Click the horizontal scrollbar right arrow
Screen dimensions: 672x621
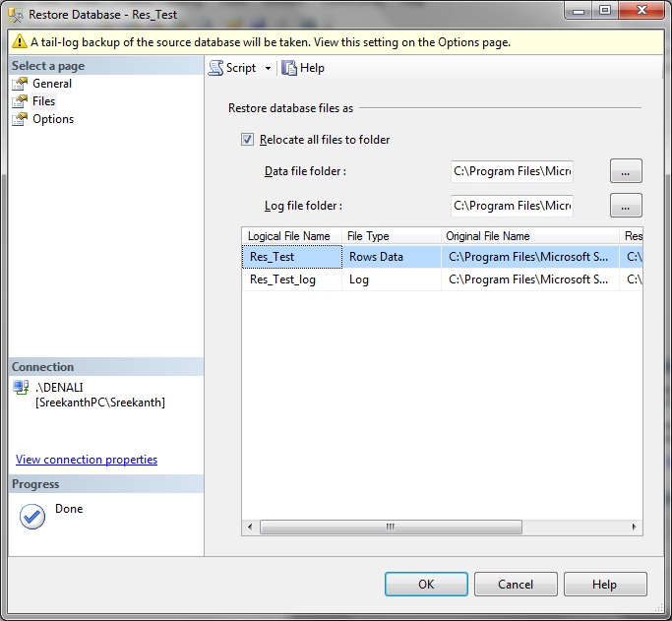[634, 528]
